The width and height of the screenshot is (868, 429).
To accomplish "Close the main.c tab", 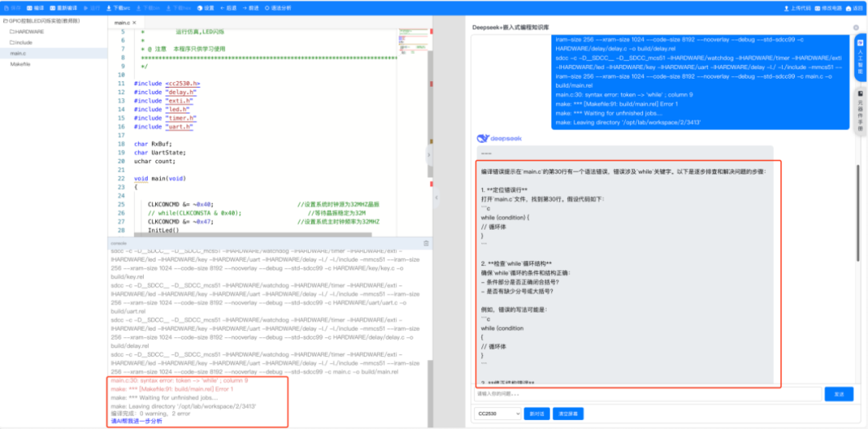I will coord(134,22).
